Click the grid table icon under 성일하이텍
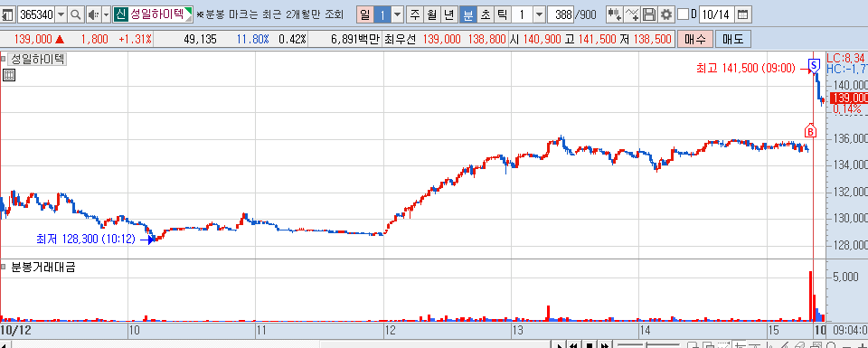This screenshot has width=868, height=348. (8, 75)
